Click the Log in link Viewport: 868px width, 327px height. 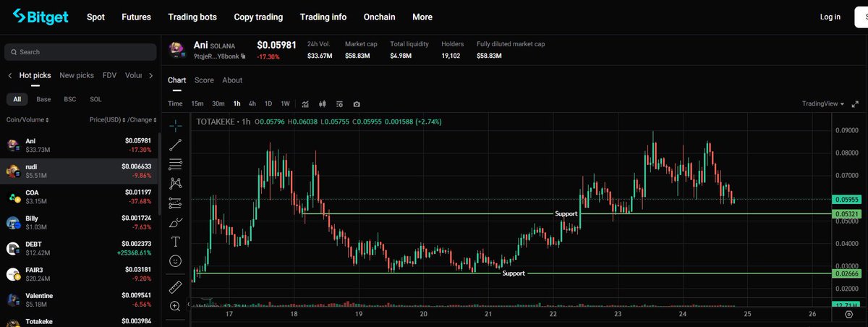[x=830, y=17]
